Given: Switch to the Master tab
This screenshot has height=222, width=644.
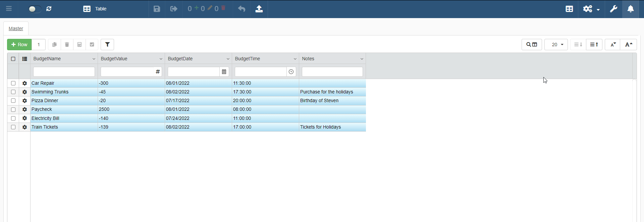Looking at the screenshot, I should click(16, 29).
